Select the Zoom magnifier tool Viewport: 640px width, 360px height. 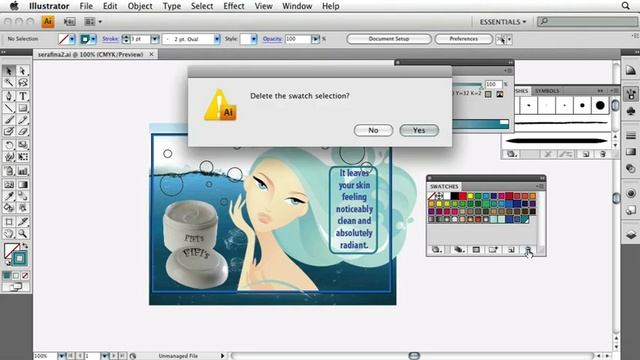click(23, 234)
